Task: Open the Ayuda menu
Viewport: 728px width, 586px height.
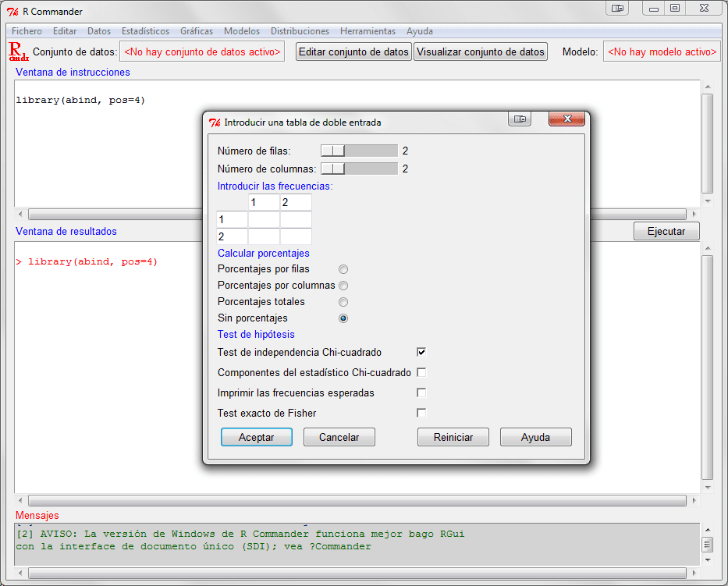Action: click(x=420, y=31)
